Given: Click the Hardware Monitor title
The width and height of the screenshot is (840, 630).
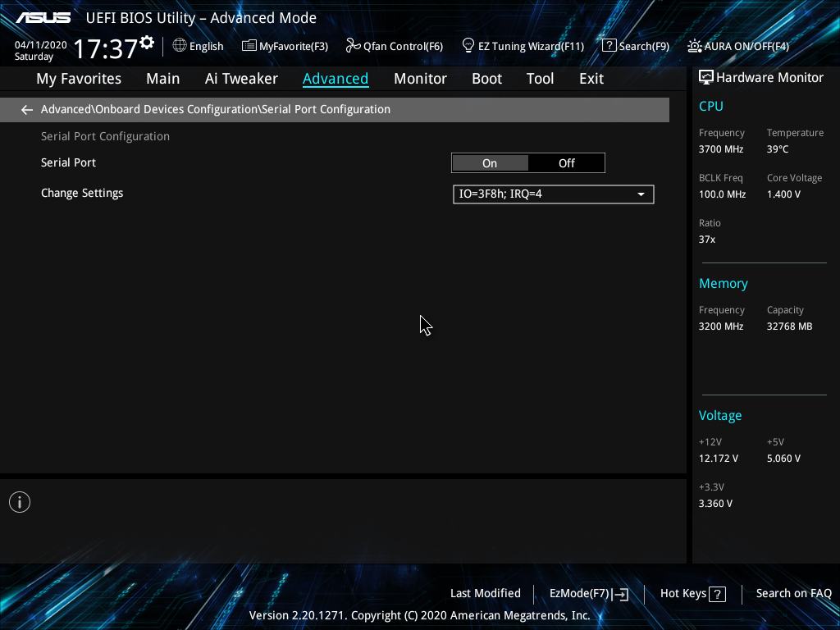Looking at the screenshot, I should 769,78.
